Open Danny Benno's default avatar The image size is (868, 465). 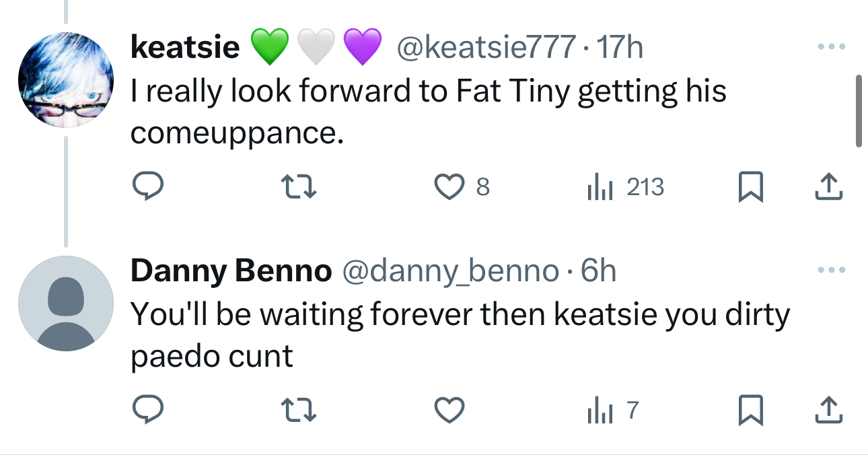point(65,303)
